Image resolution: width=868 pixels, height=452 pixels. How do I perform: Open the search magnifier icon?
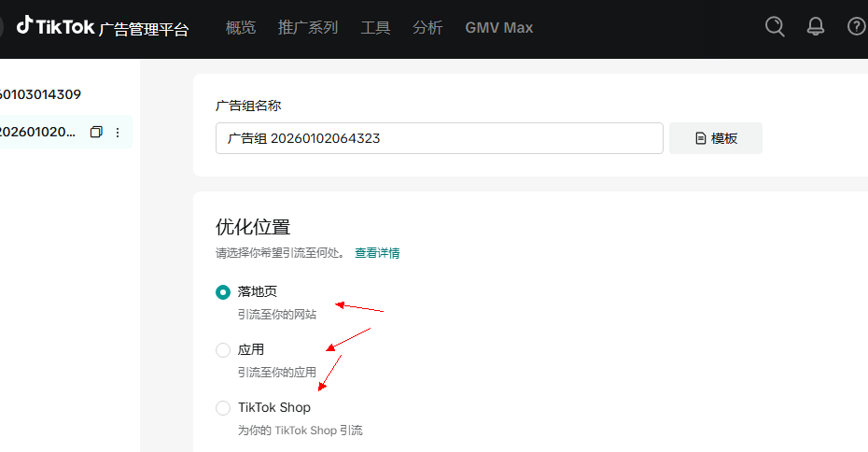(775, 26)
